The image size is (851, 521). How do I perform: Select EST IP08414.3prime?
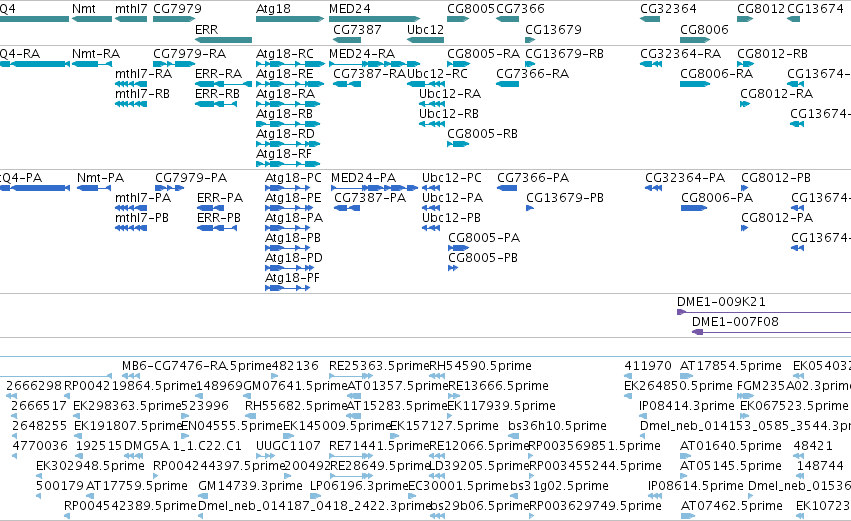pyautogui.click(x=642, y=416)
